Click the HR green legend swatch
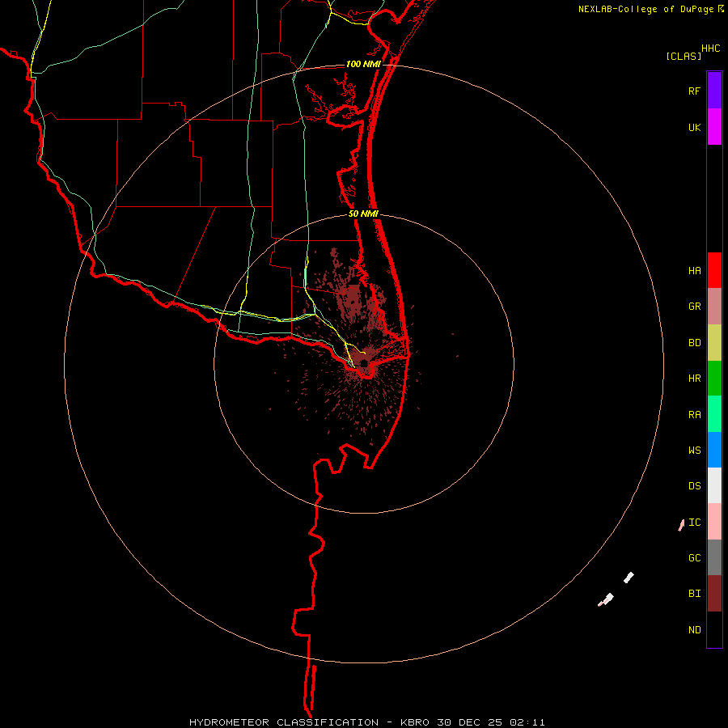This screenshot has width=728, height=728. pos(714,379)
